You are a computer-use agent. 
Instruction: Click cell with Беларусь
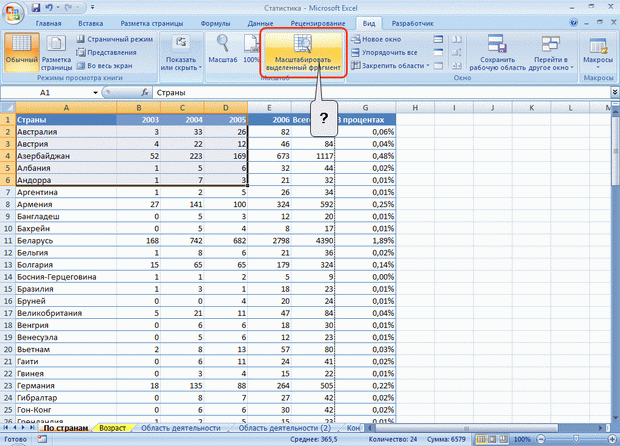[66, 240]
